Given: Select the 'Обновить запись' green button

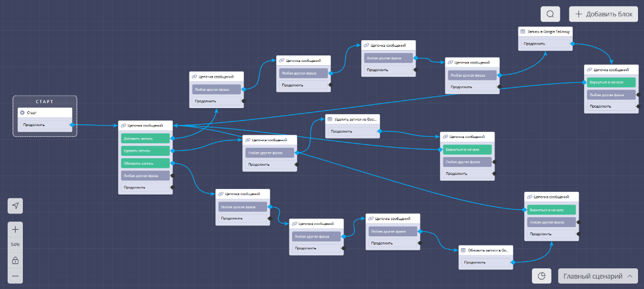Looking at the screenshot, I should tap(145, 163).
